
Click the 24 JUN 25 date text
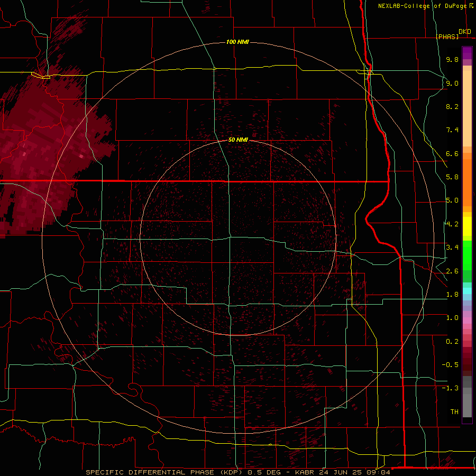(340, 472)
